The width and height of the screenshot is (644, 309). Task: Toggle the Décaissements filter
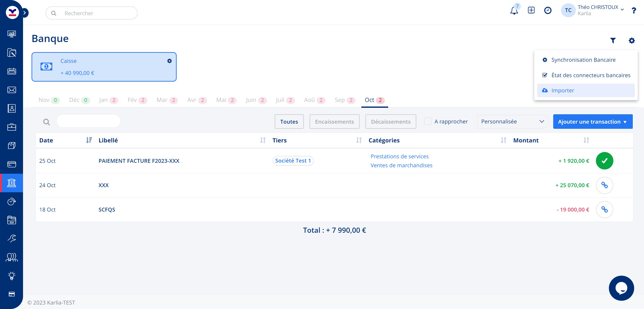click(390, 122)
